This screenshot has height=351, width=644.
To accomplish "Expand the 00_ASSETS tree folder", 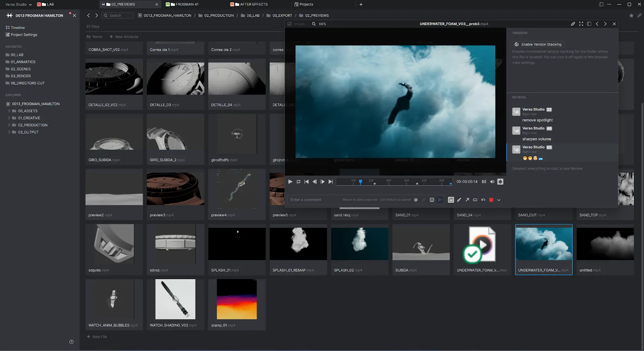I will point(9,111).
